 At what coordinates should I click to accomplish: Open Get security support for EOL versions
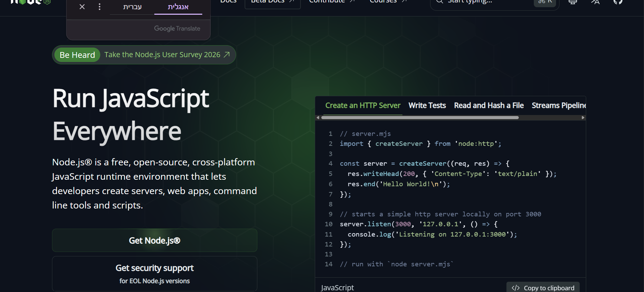155,274
